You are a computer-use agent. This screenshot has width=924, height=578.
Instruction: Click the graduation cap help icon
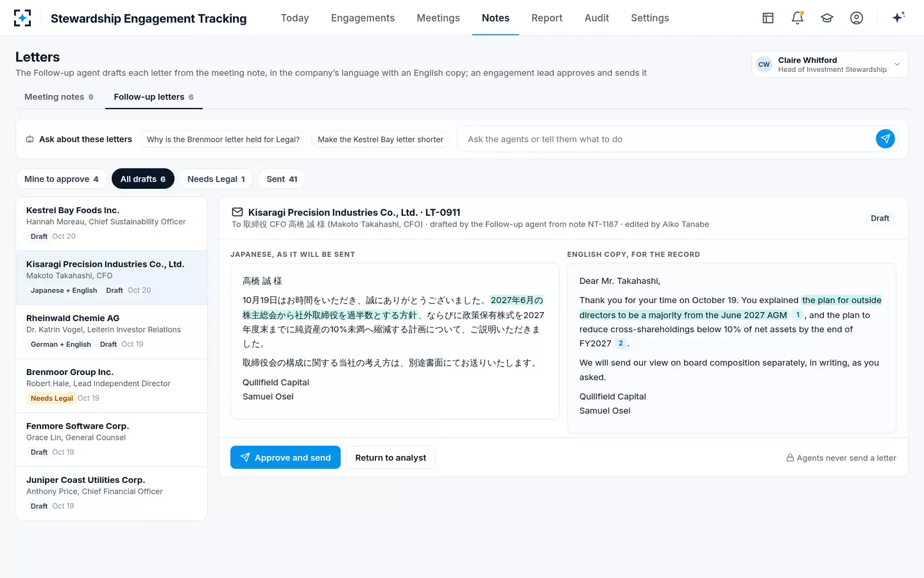pyautogui.click(x=827, y=18)
